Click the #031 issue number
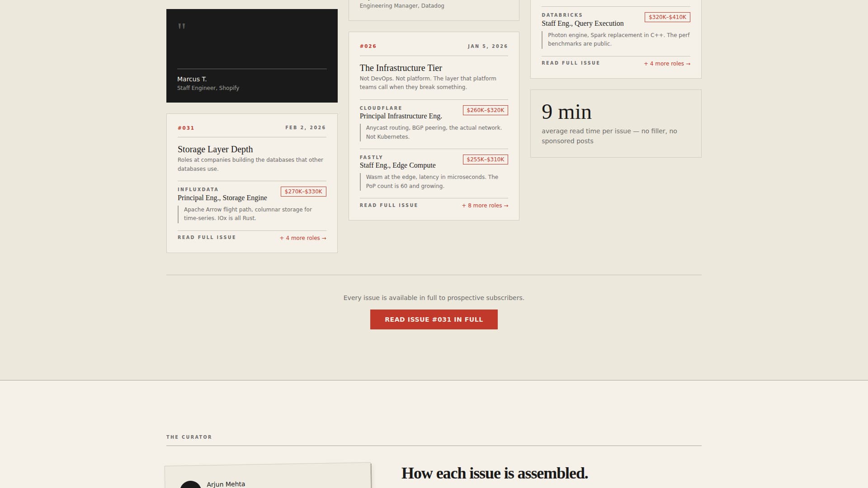Viewport: 868px width, 488px height. tap(186, 128)
